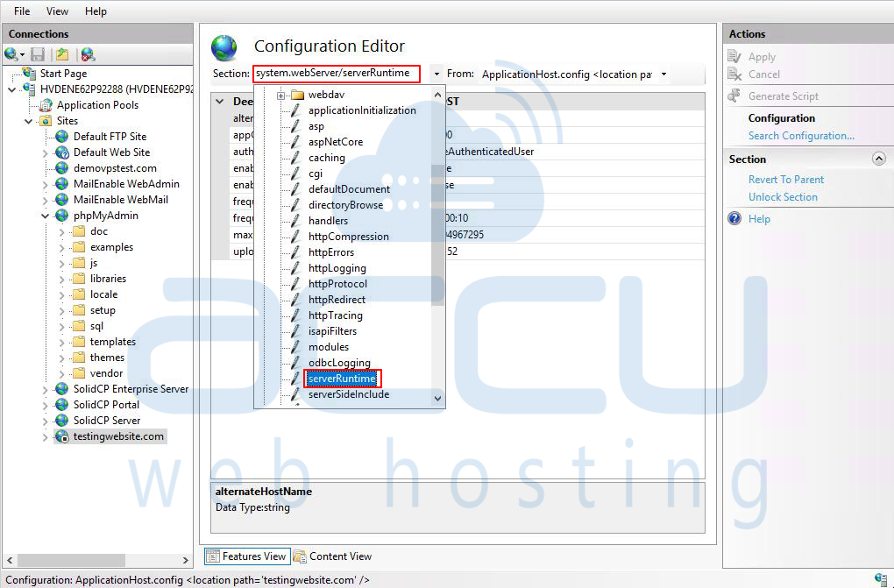Screen dimensions: 894x588
Task: Click Generate Script action
Action: pyautogui.click(x=783, y=96)
